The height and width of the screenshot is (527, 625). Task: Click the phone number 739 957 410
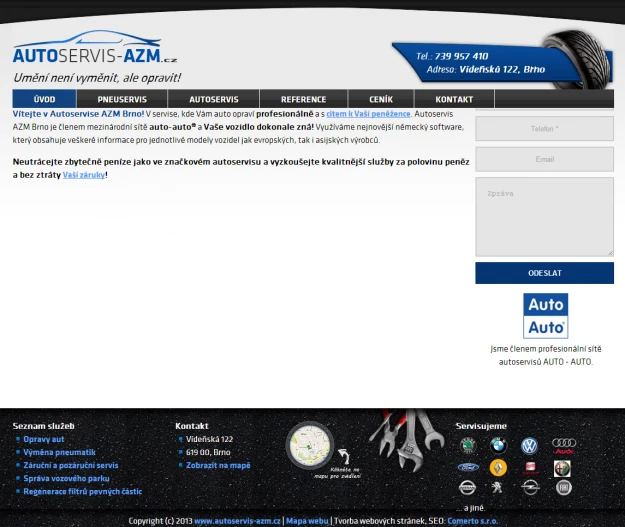(461, 56)
